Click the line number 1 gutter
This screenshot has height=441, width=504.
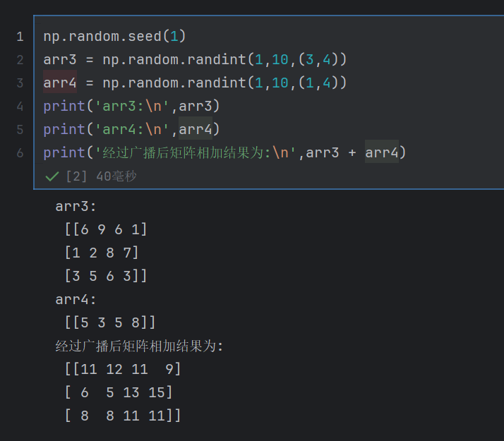click(x=20, y=37)
